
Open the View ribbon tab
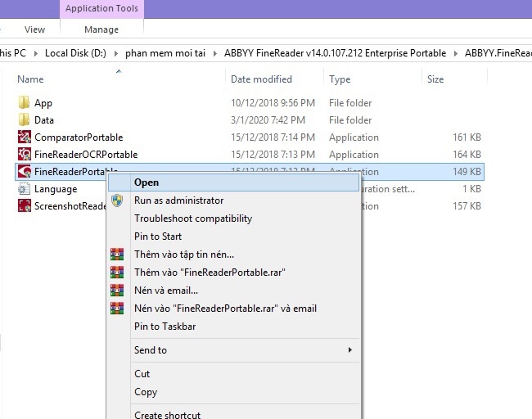pyautogui.click(x=34, y=29)
